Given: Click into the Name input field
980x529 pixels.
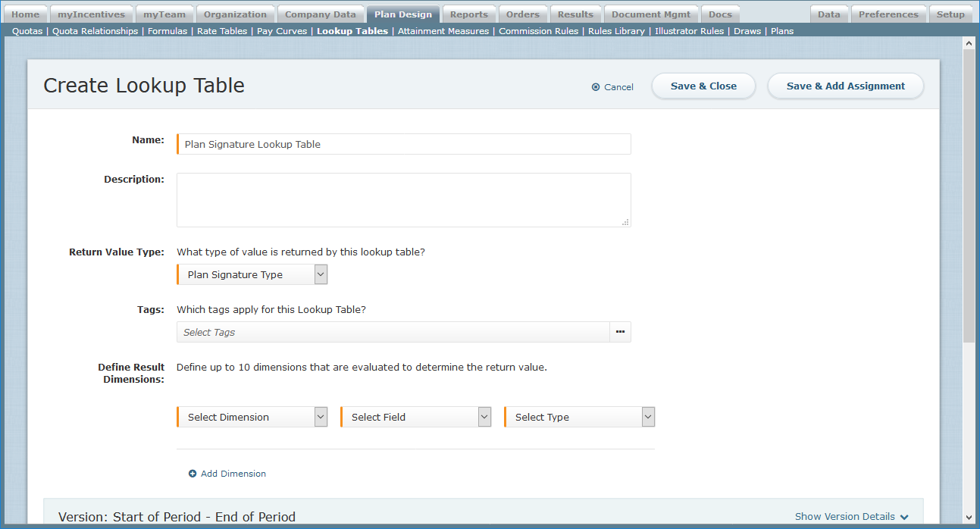Looking at the screenshot, I should coord(404,144).
